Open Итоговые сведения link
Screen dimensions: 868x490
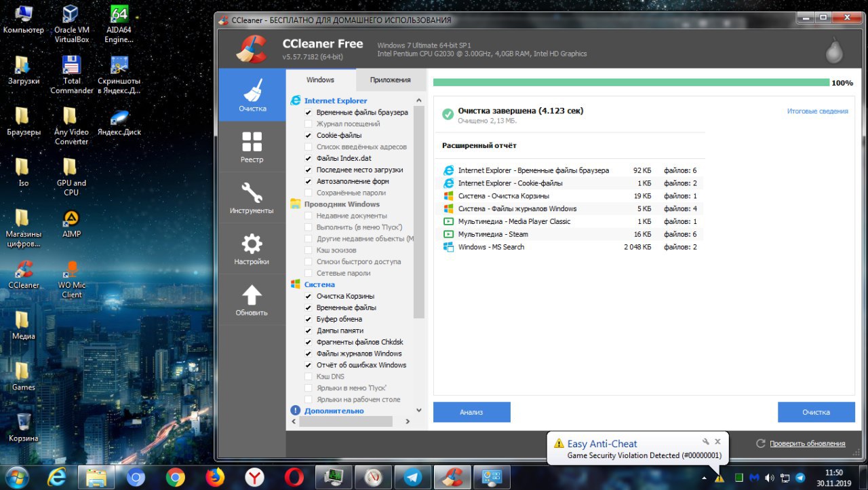817,111
